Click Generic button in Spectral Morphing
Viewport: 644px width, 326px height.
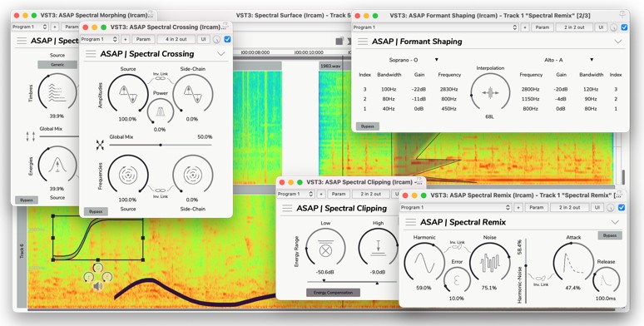57,65
